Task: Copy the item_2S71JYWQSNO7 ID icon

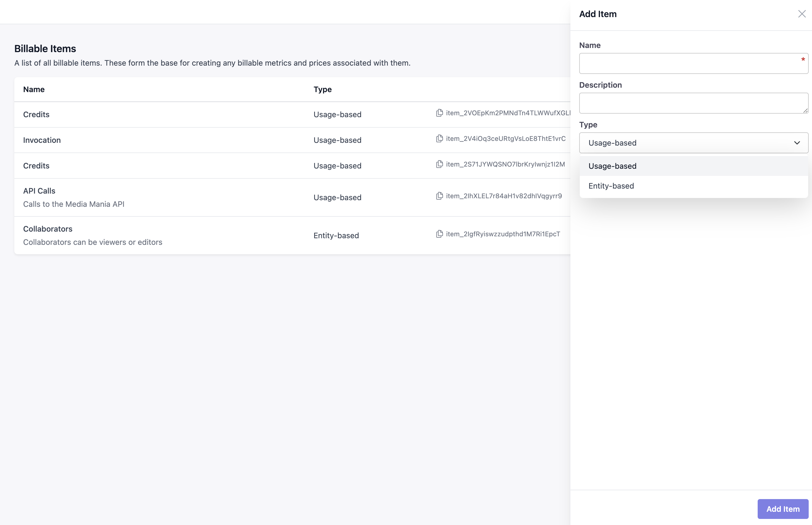Action: pos(439,164)
